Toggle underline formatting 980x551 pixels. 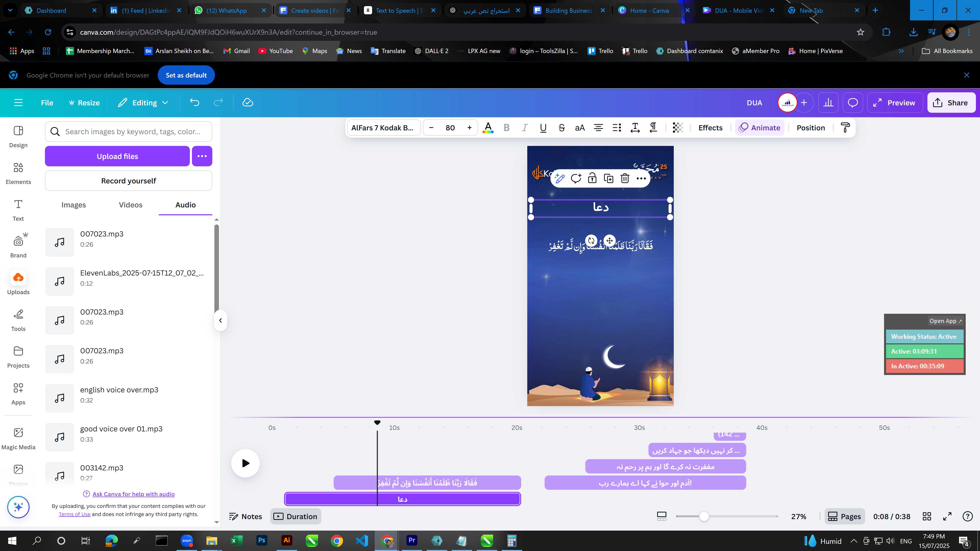point(543,128)
